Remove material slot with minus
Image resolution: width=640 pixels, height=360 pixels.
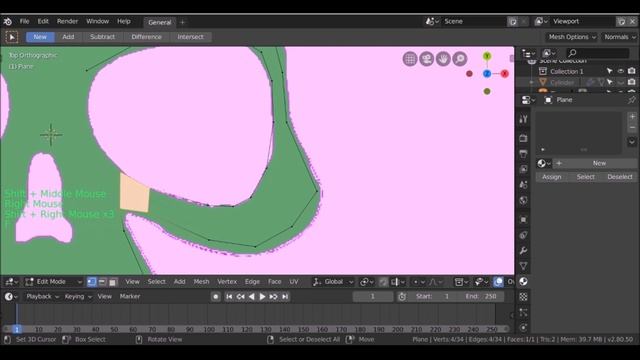632,127
